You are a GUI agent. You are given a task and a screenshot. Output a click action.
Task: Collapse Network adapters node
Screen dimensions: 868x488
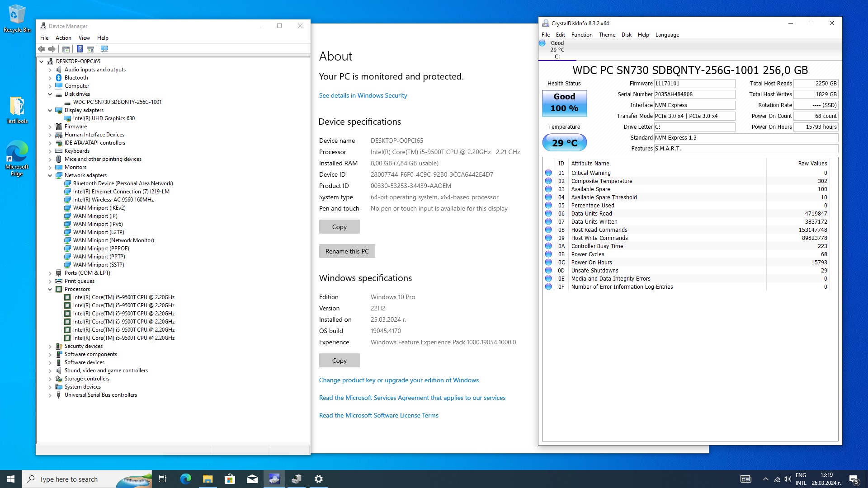tap(50, 175)
